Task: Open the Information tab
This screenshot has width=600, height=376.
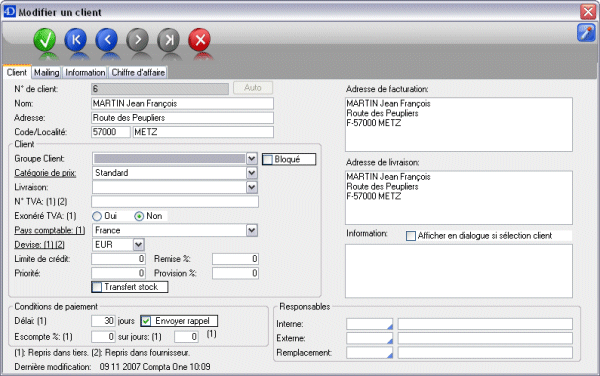Action: pyautogui.click(x=85, y=72)
